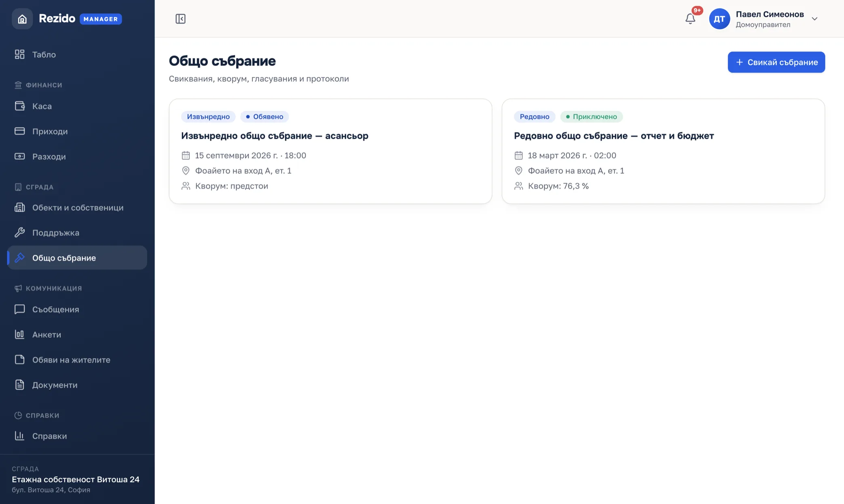
Task: Click Етажна собственост Витоша 24 building name
Action: [x=75, y=479]
